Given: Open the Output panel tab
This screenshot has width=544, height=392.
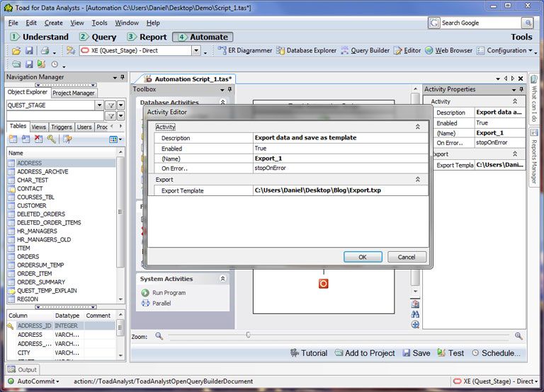Looking at the screenshot, I should tap(22, 370).
